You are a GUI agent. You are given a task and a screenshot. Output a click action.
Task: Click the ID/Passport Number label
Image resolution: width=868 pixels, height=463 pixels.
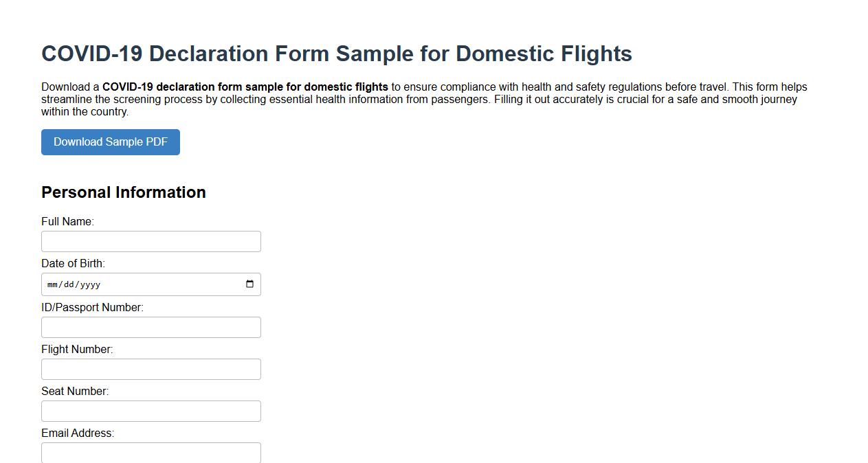pyautogui.click(x=93, y=307)
